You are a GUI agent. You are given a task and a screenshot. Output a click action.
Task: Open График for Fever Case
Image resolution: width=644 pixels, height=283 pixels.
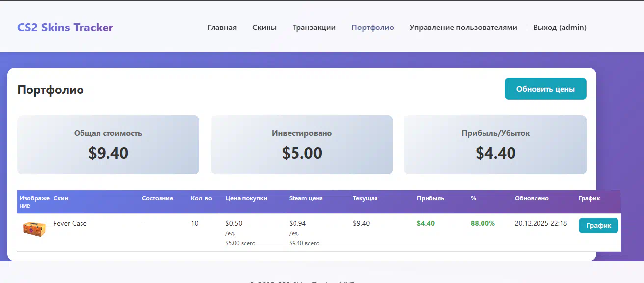pyautogui.click(x=598, y=226)
